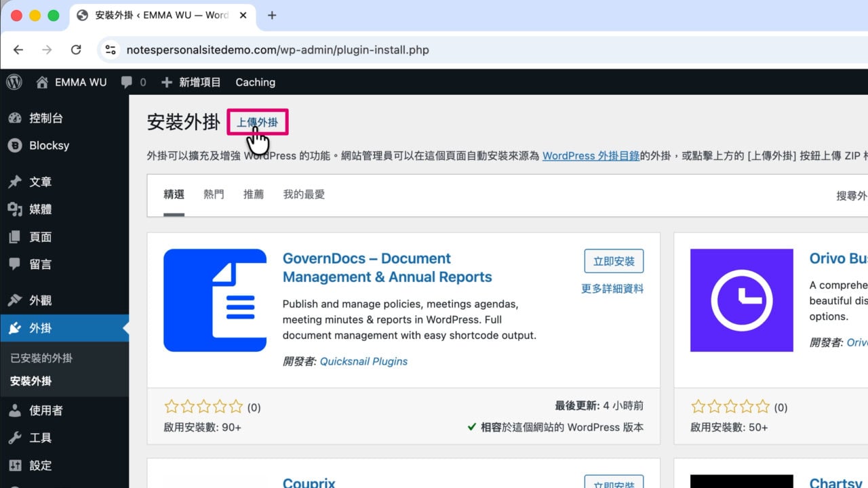Open the 新增項目 plus menu

(x=191, y=82)
